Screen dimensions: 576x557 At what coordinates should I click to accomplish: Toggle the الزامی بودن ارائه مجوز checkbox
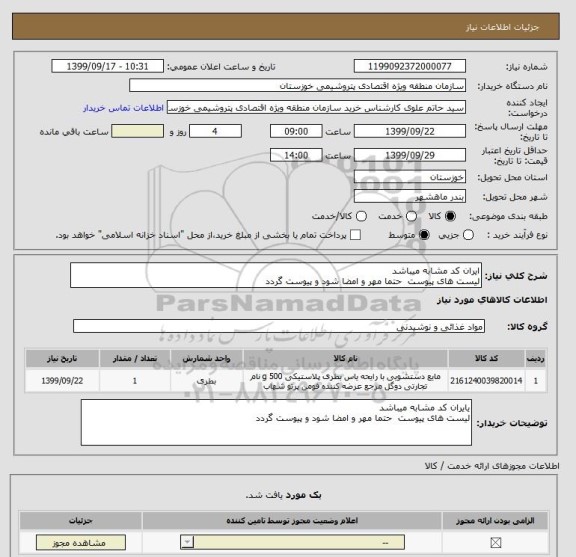point(496,543)
